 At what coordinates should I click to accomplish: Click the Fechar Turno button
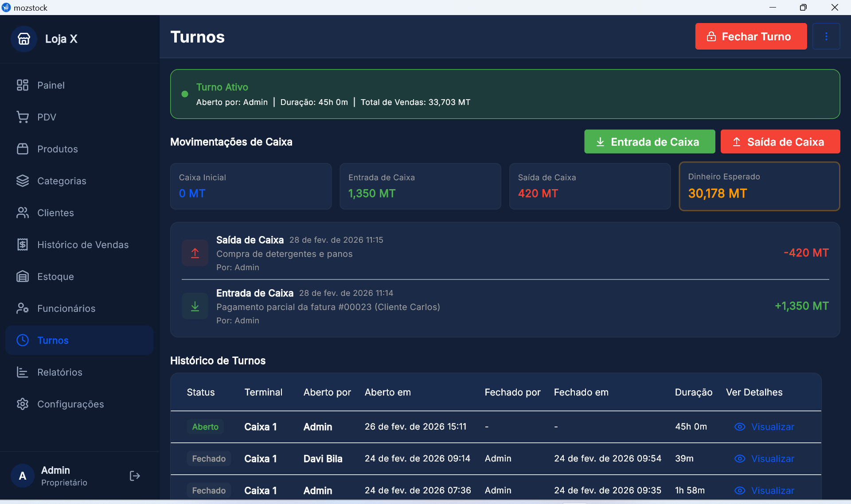click(x=751, y=36)
